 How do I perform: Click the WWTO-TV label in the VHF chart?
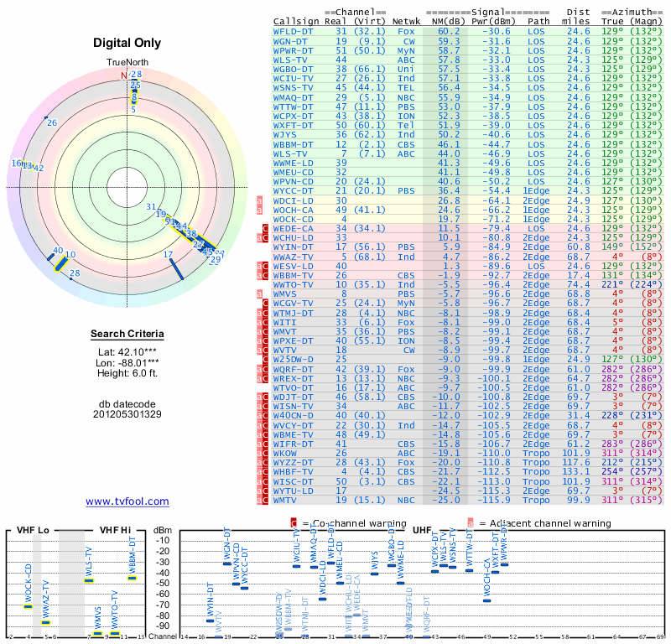[x=114, y=610]
